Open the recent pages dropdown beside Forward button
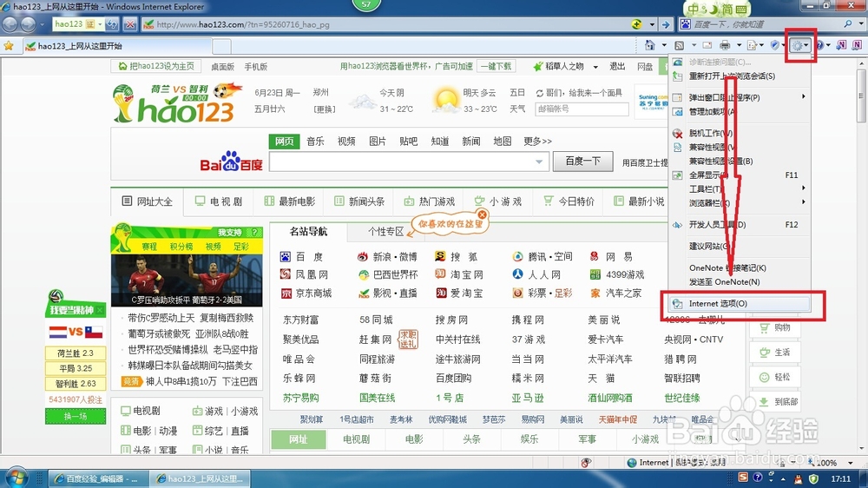This screenshot has height=488, width=868. pyautogui.click(x=41, y=24)
